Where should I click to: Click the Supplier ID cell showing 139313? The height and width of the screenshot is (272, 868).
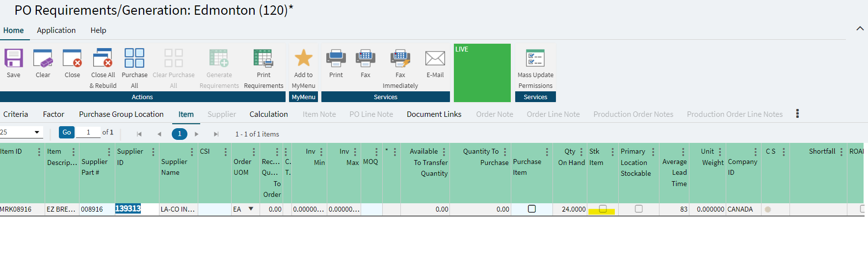[x=129, y=209]
